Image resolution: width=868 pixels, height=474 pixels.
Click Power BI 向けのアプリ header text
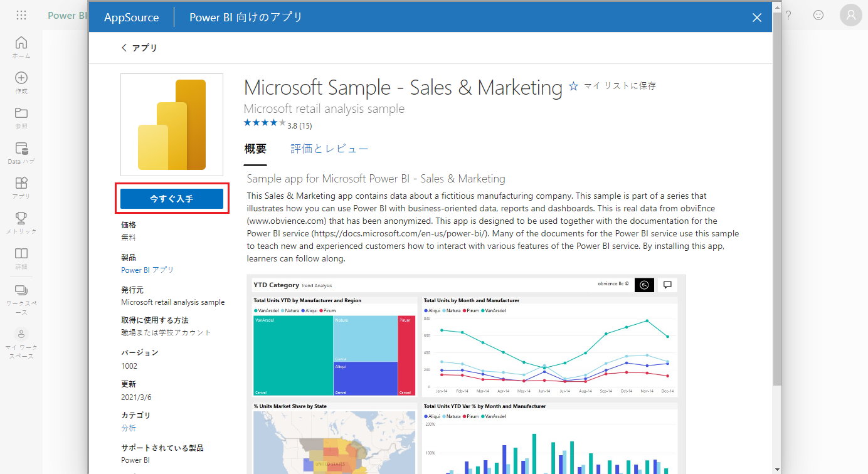(x=246, y=17)
